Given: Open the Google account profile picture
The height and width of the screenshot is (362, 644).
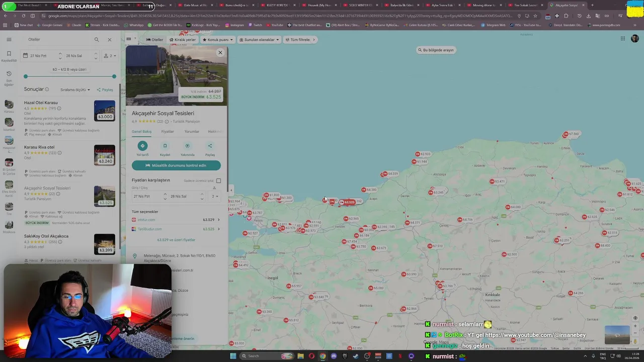Looking at the screenshot, I should click(634, 39).
